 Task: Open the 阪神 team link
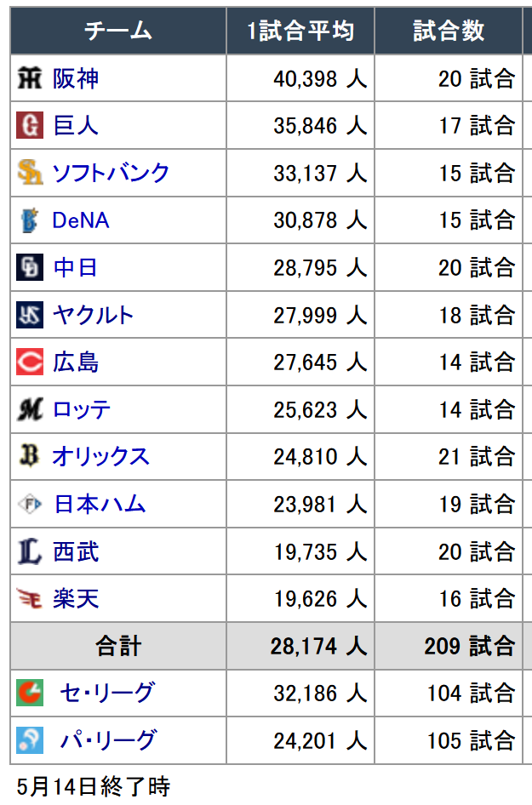[76, 79]
